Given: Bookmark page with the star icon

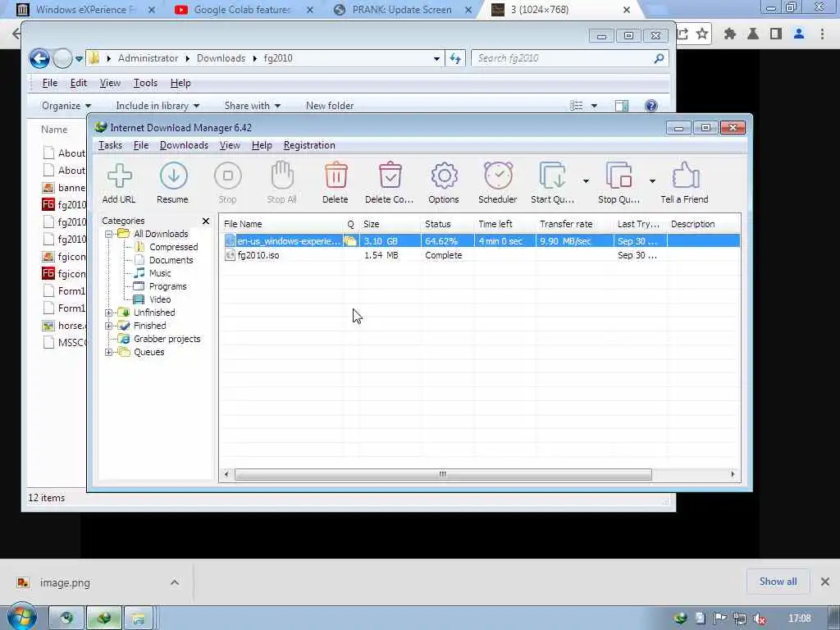Looking at the screenshot, I should click(702, 34).
